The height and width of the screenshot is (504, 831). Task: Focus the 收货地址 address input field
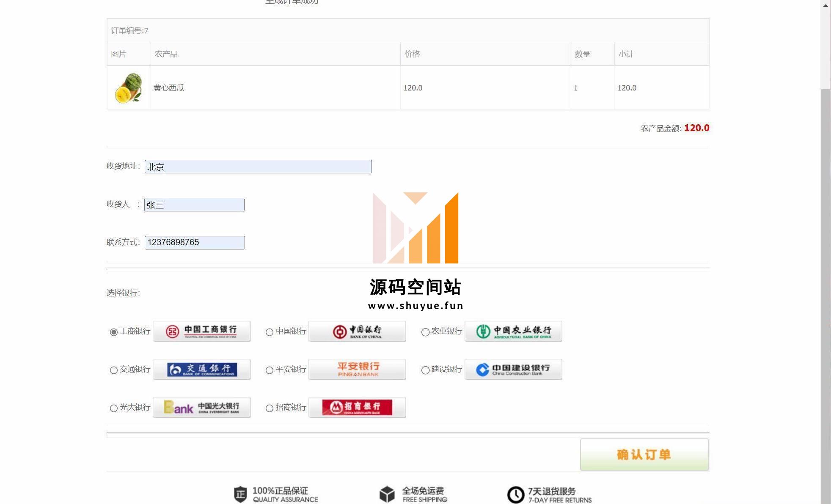click(258, 167)
